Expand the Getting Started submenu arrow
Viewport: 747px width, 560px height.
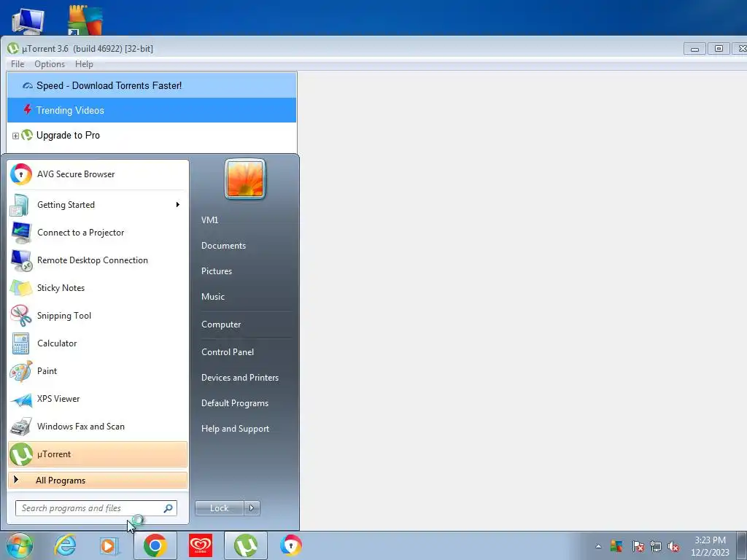click(178, 205)
